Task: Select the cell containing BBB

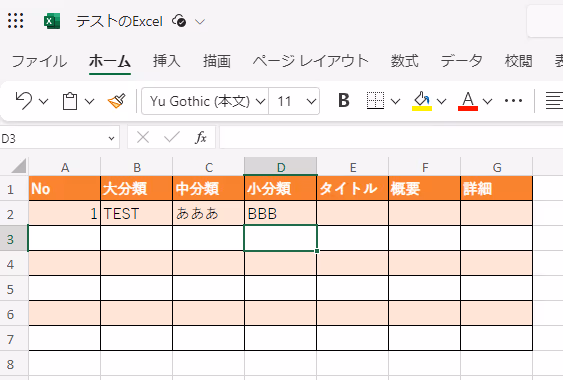Action: [280, 213]
